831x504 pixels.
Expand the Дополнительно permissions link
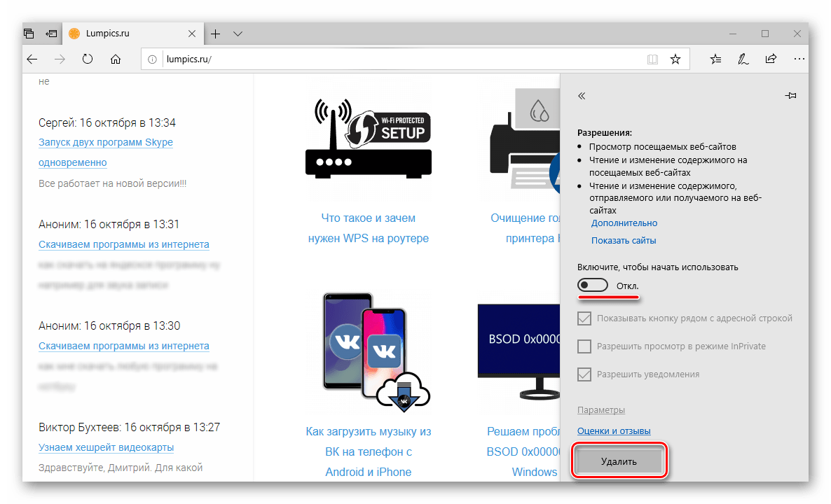624,223
